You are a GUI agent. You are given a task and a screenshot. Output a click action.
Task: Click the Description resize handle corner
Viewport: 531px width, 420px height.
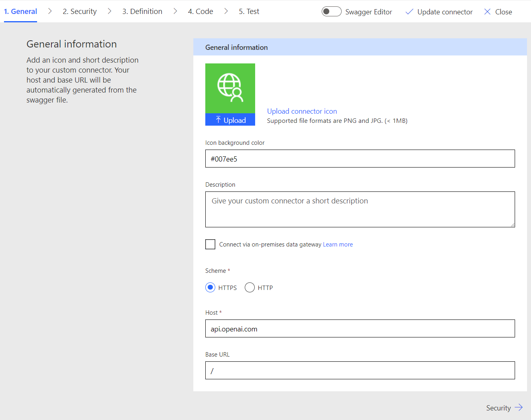(x=513, y=225)
